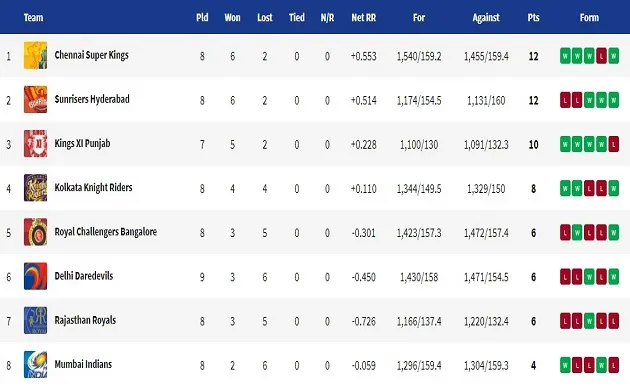Select the Delhi Daredevils team logo

pyautogui.click(x=35, y=276)
